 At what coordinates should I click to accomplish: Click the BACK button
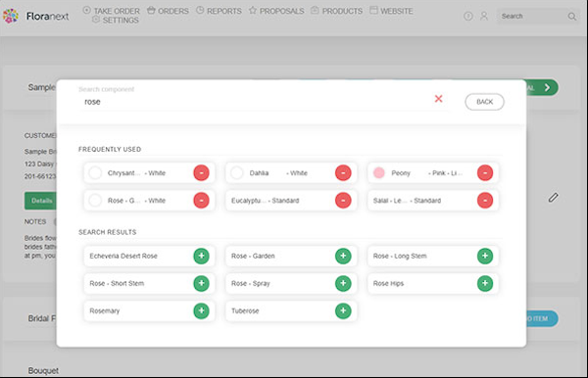point(484,102)
